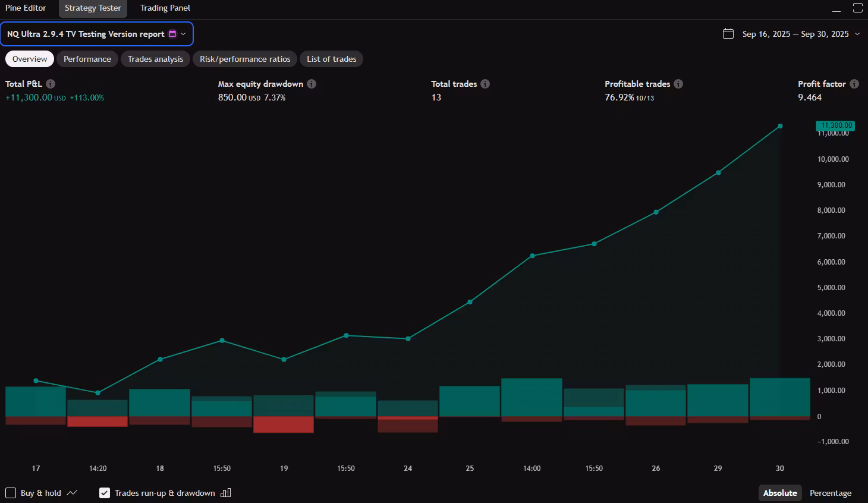This screenshot has height=503, width=868.
Task: Switch chart scale to Percentage
Action: coord(830,493)
